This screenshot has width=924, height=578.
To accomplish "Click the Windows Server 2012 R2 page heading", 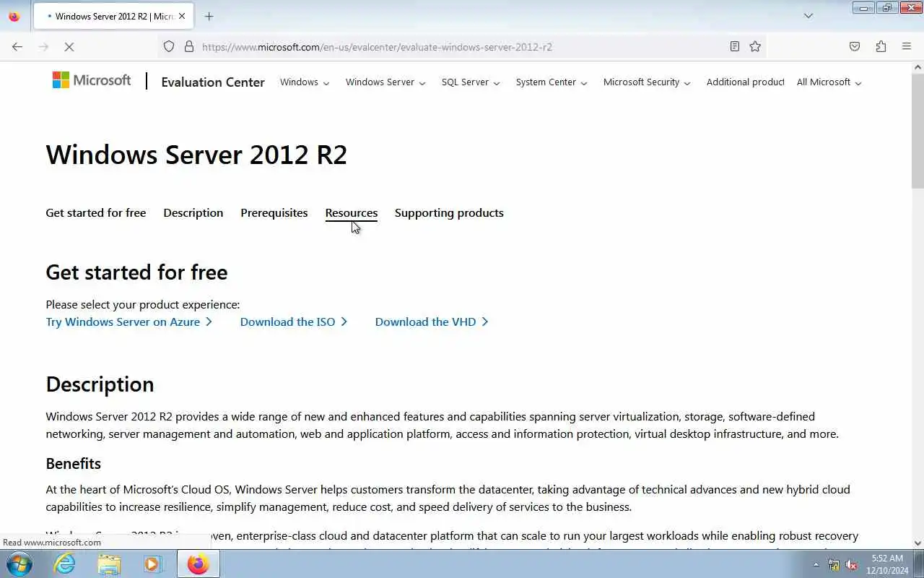I will tap(196, 155).
